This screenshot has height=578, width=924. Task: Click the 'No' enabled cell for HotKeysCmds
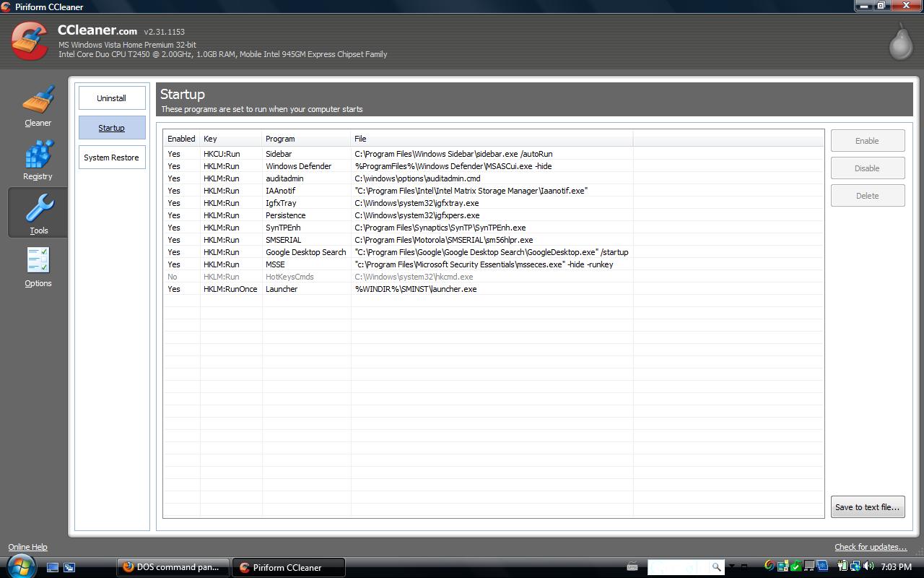coord(173,277)
